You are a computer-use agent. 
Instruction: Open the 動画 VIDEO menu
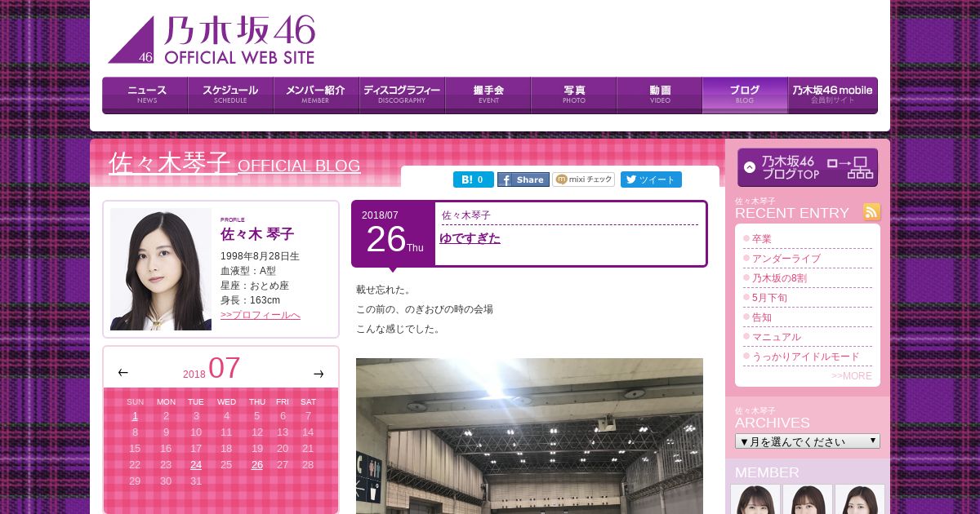(659, 95)
